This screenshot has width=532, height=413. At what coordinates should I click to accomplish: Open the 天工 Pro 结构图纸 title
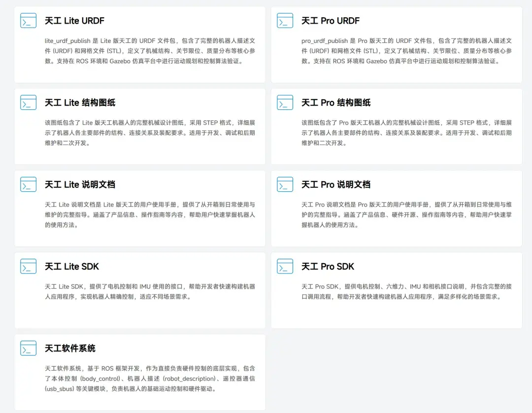coord(336,103)
